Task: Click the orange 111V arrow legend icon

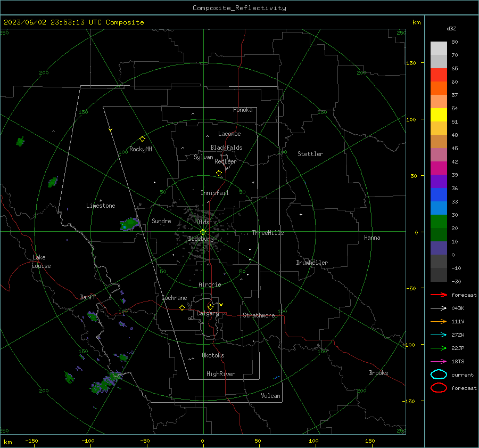Action: click(x=439, y=321)
